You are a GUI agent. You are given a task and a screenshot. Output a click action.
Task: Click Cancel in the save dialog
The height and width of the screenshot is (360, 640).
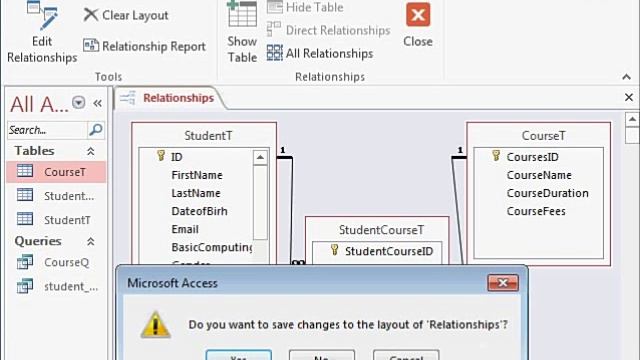[406, 356]
